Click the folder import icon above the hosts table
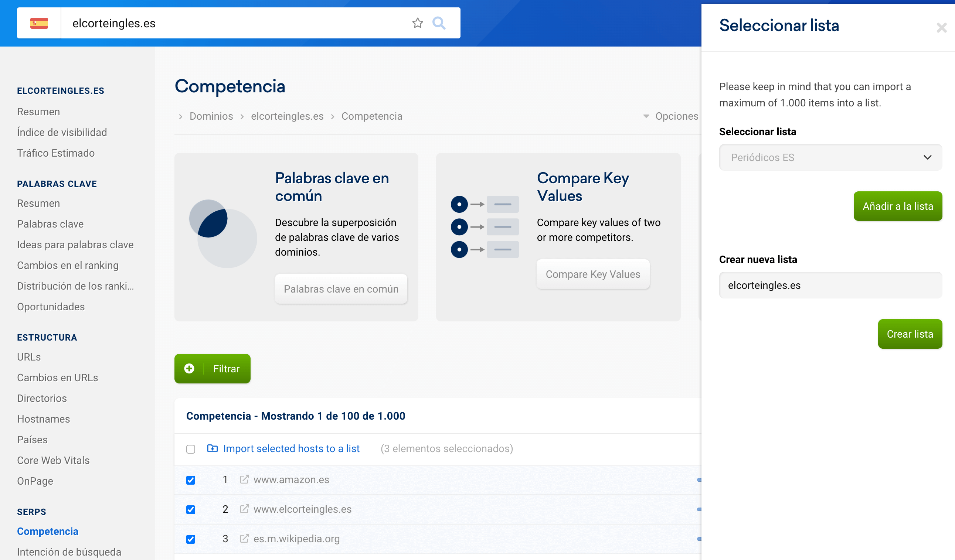 [212, 448]
